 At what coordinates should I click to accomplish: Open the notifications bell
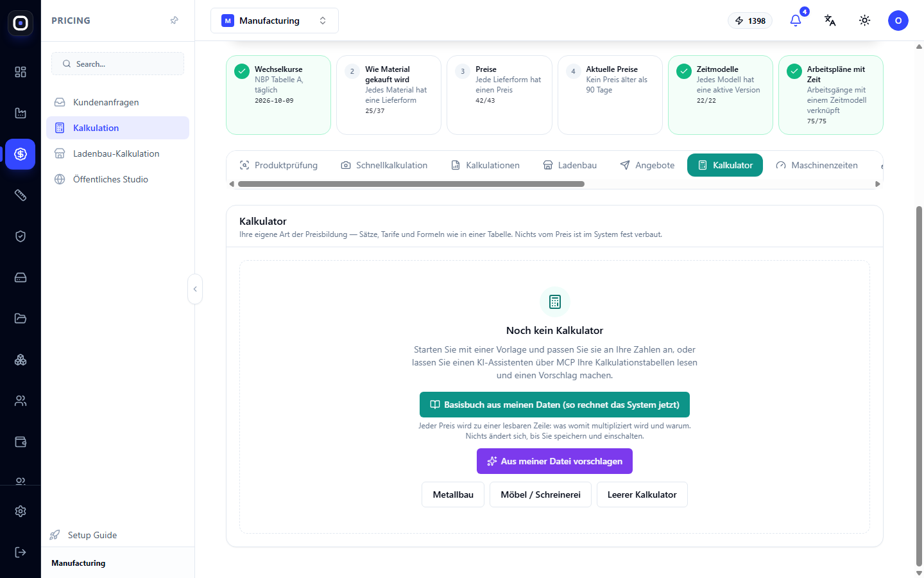pos(796,21)
